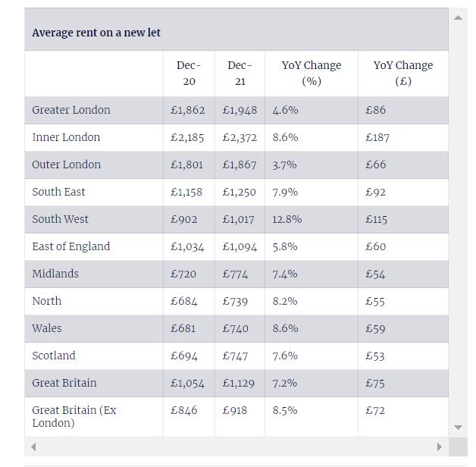The image size is (476, 467).
Task: Click the scroll right arrow
Action: click(440, 447)
